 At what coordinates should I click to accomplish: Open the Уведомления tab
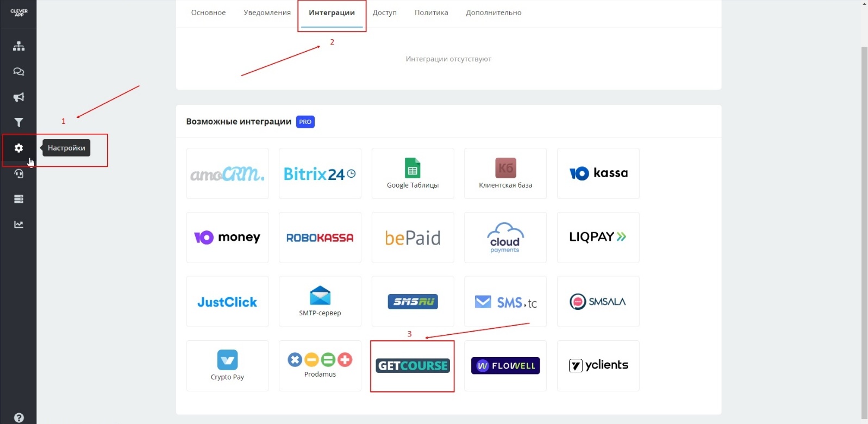[267, 13]
